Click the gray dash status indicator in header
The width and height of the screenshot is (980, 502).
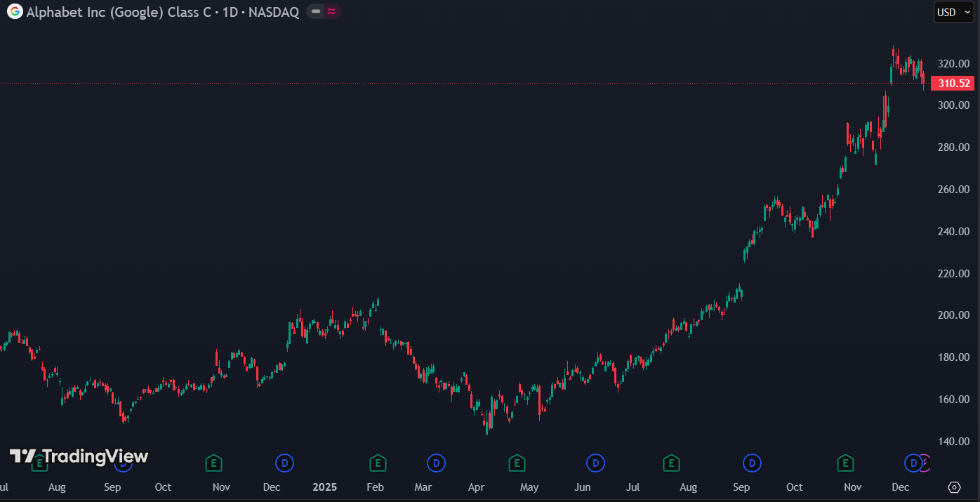click(316, 12)
